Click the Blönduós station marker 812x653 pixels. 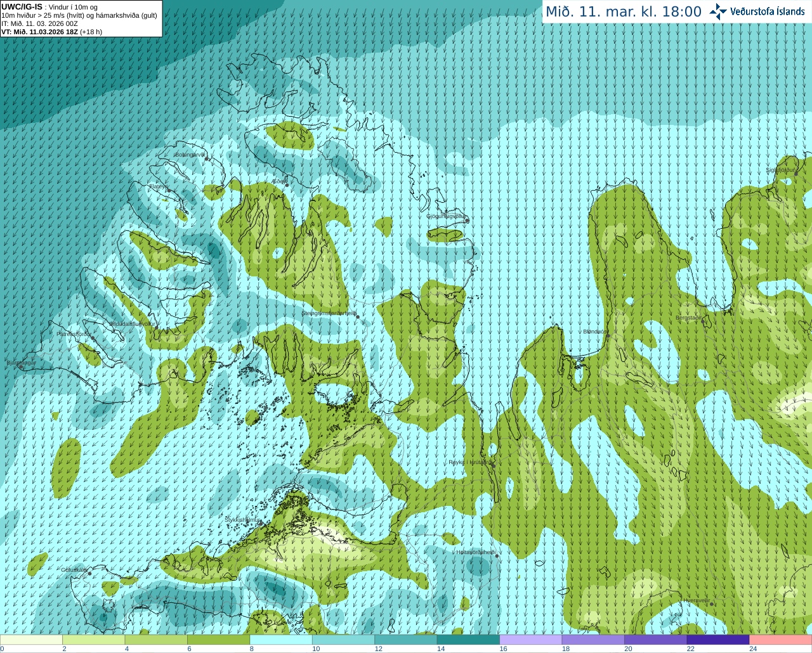click(x=608, y=335)
